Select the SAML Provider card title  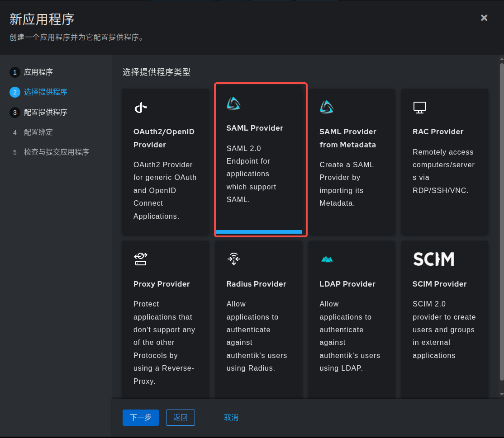pos(255,128)
